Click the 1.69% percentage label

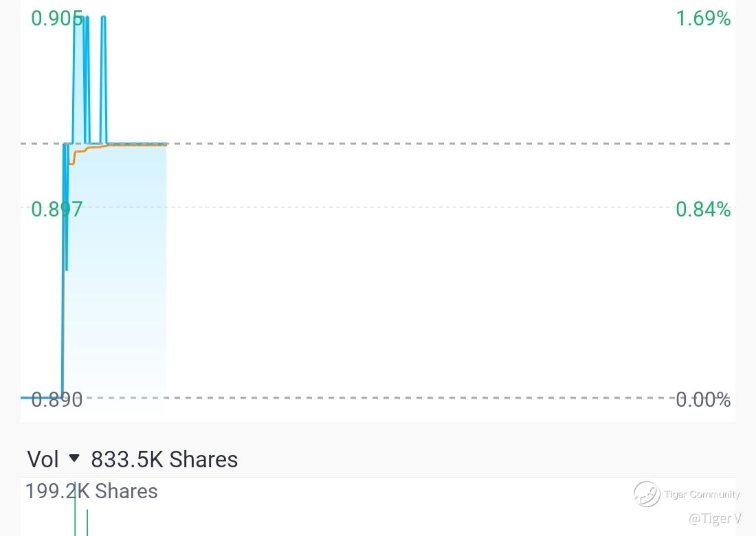(x=702, y=19)
